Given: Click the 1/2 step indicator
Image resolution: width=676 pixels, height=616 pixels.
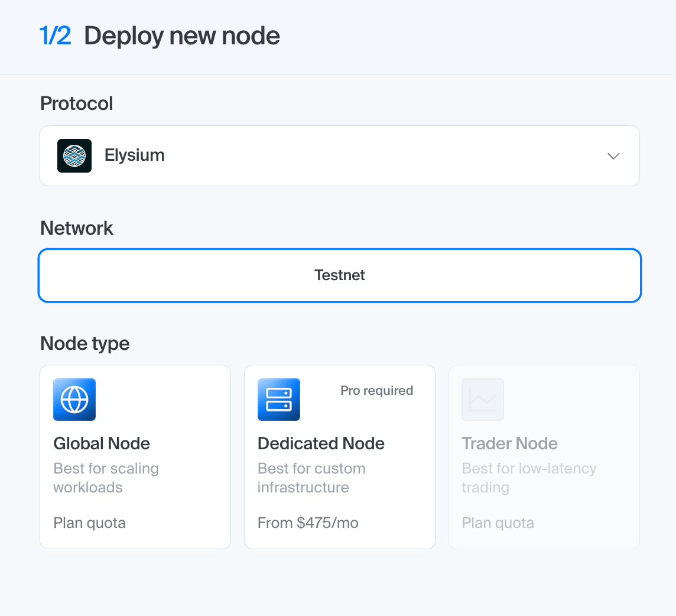Looking at the screenshot, I should click(x=55, y=35).
